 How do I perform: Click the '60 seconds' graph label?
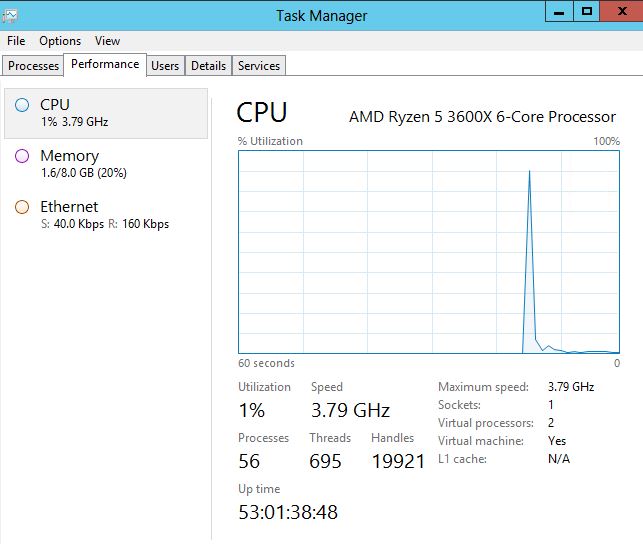[266, 363]
